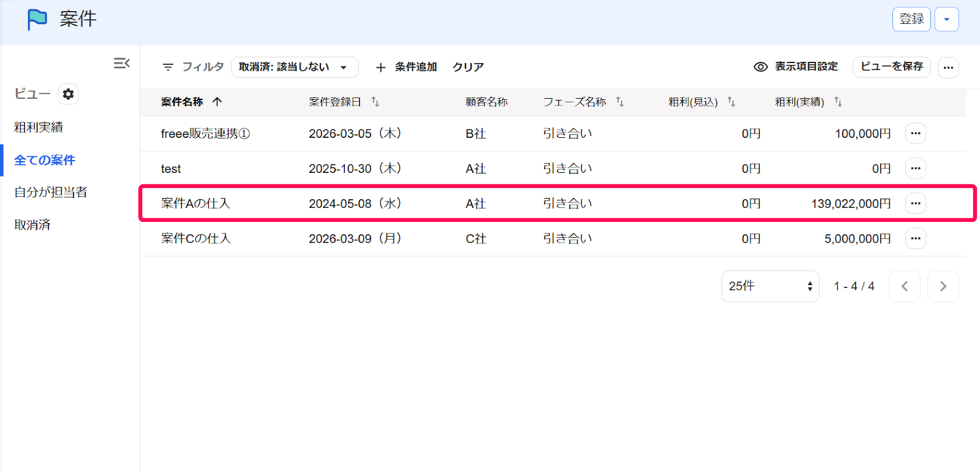Click 1 - 4 / 4 pagination text
The height and width of the screenshot is (472, 980).
854,286
